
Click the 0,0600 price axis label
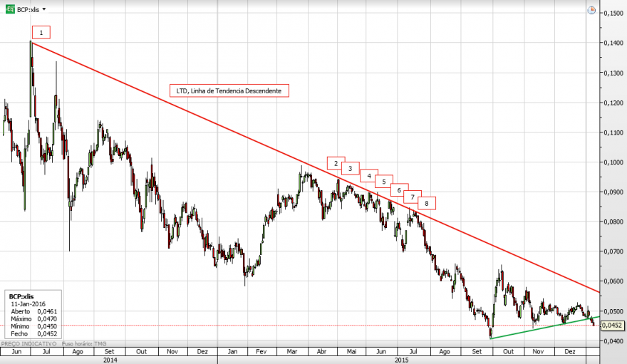(613, 281)
